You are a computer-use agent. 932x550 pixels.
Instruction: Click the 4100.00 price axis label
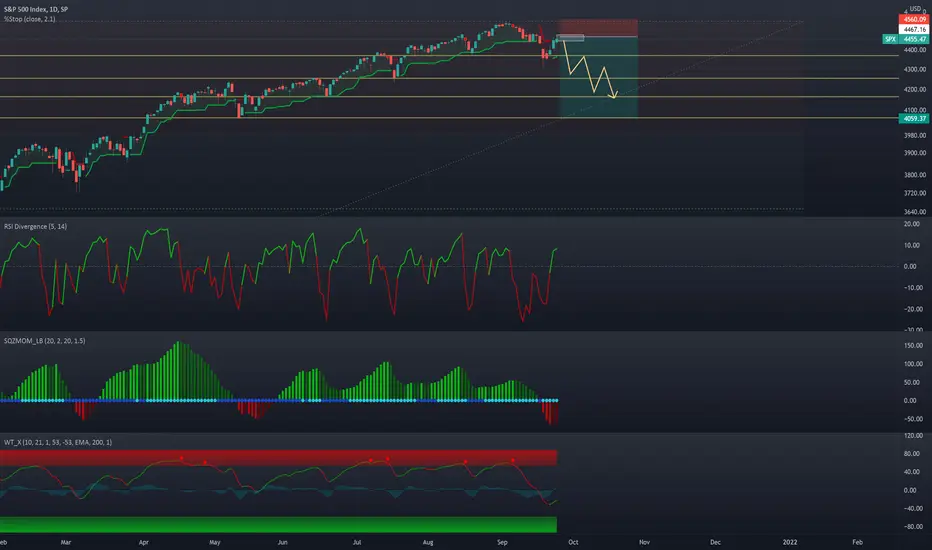pyautogui.click(x=915, y=110)
